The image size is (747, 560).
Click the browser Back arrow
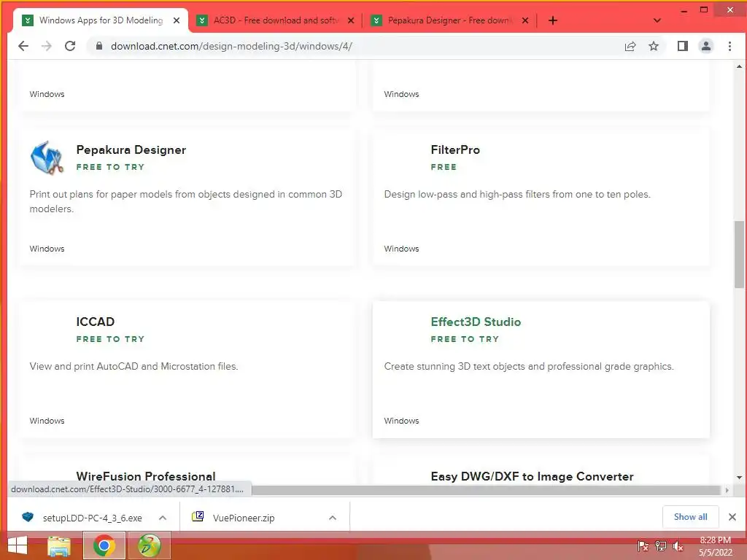pyautogui.click(x=23, y=46)
